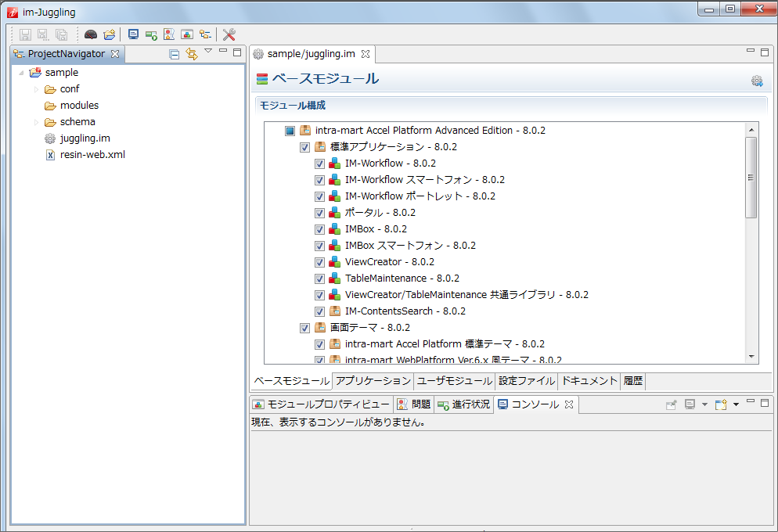Select the ベースモジュール bottom tab
This screenshot has width=778, height=532.
click(x=291, y=381)
